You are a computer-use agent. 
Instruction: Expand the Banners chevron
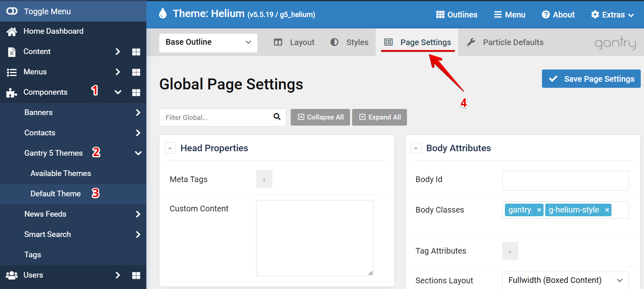[x=138, y=113]
